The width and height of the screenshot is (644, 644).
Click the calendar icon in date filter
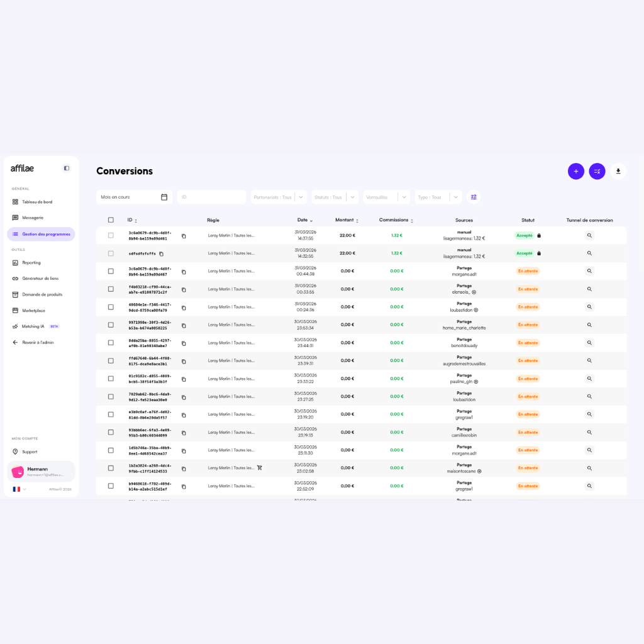[164, 197]
